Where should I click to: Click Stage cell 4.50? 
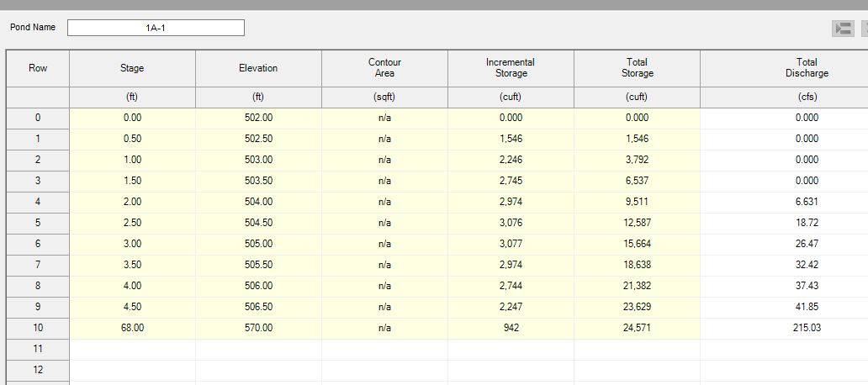(x=132, y=307)
